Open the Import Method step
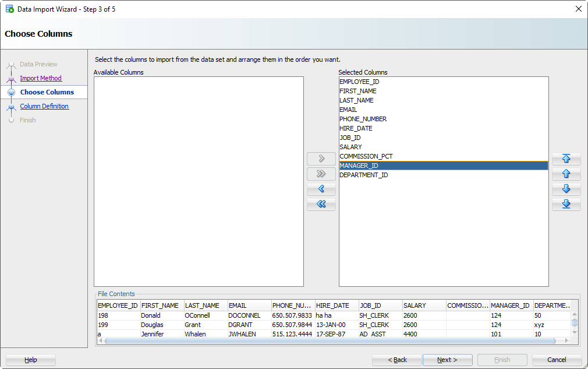 coord(41,78)
